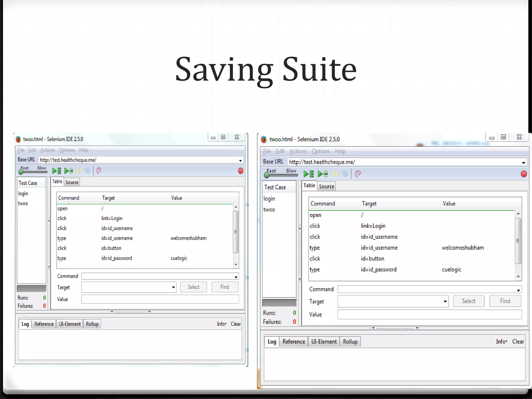The image size is (532, 399).
Task: Click the Firefox icon in right window title
Action: (264, 139)
